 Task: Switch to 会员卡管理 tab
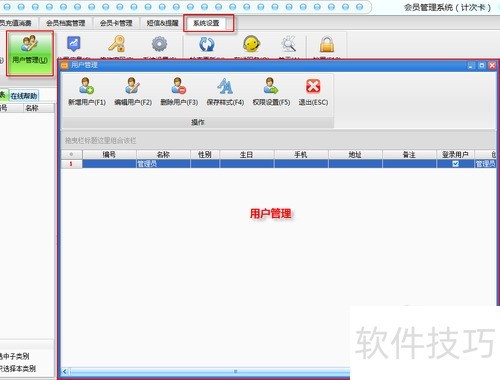[116, 23]
